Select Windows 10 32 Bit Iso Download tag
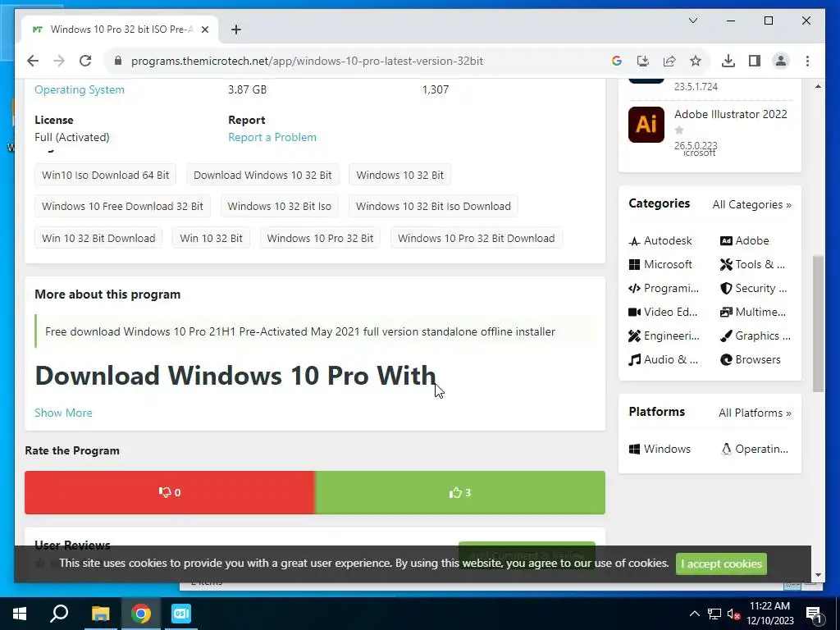Image resolution: width=840 pixels, height=630 pixels. [433, 206]
